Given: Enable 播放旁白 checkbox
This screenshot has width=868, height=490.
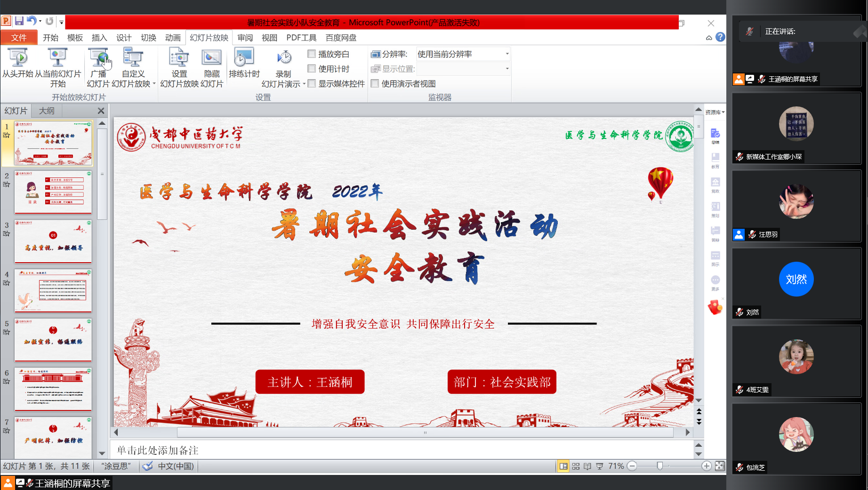Looking at the screenshot, I should tap(312, 54).
